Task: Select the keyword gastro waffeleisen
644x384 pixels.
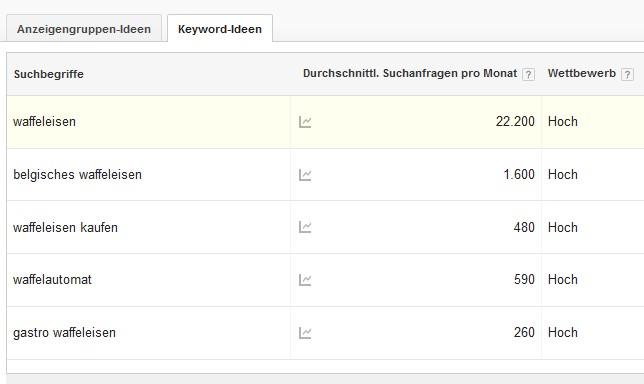Action: pos(64,333)
